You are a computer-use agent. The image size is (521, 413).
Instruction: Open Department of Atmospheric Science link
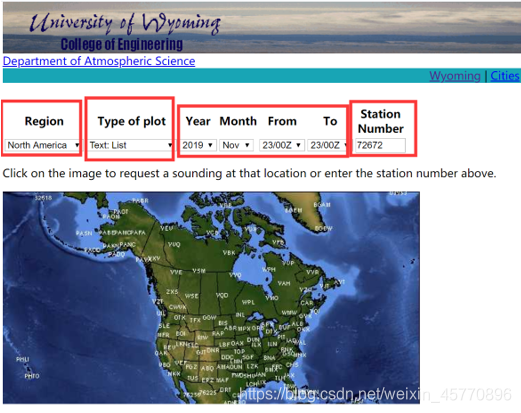click(99, 61)
